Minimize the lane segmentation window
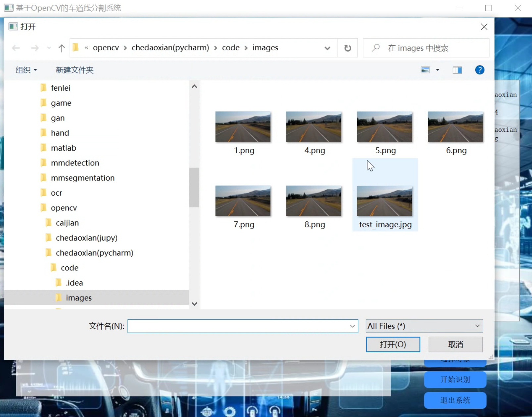 pyautogui.click(x=459, y=8)
